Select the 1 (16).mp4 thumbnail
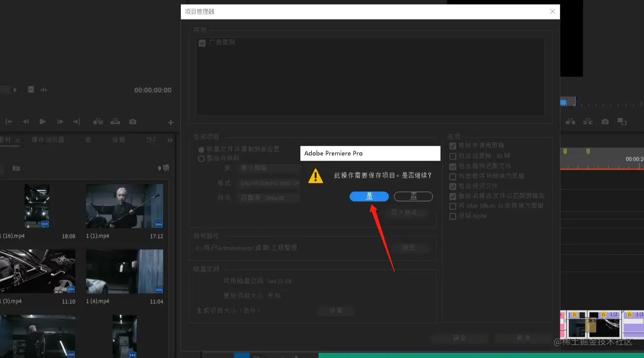Screen dimensions: 644x358 point(37,206)
